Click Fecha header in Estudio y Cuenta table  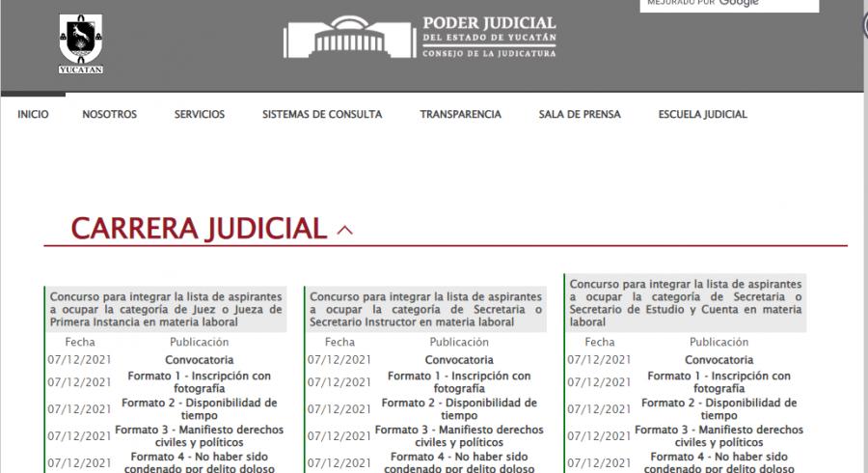[x=600, y=343]
